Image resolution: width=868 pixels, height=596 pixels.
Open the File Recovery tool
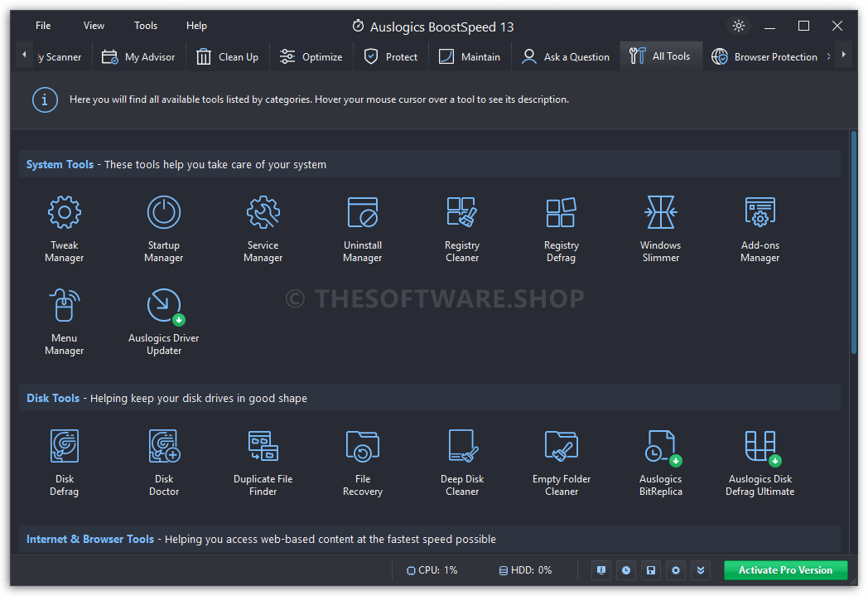coord(363,463)
